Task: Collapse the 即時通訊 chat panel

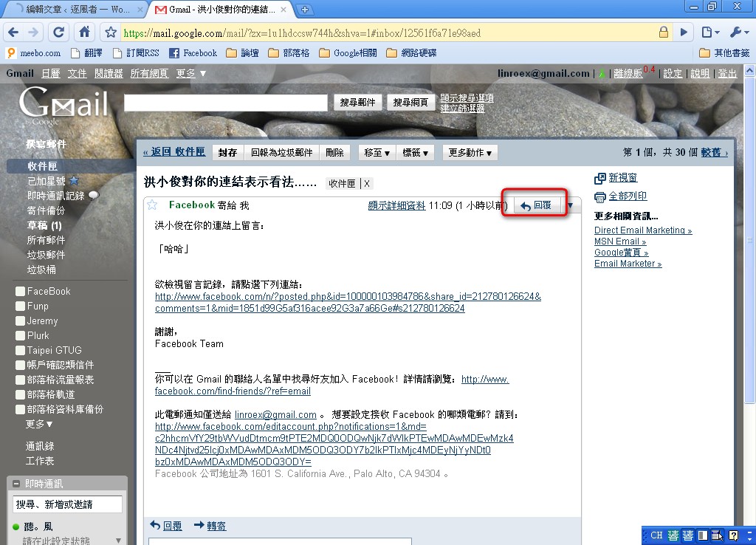Action: point(16,484)
